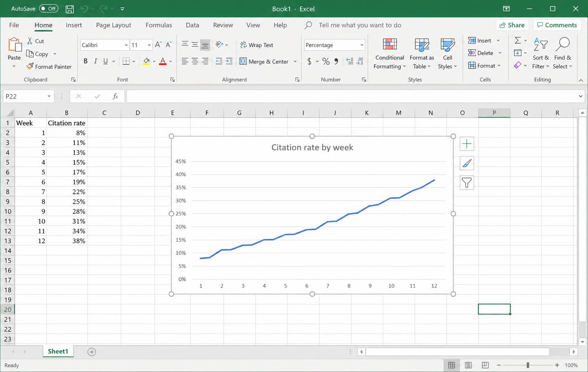588x372 pixels.
Task: Click the Save disk icon
Action: point(70,9)
